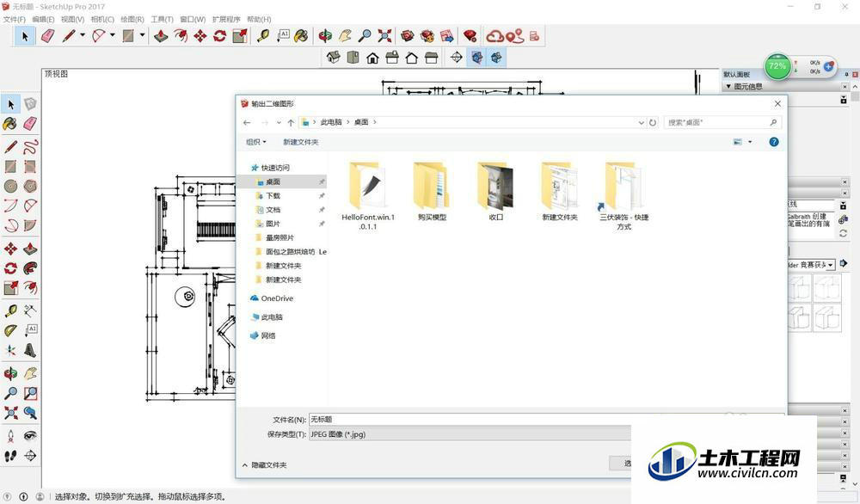
Task: Select the Circle tool in left toolbar
Action: 10,187
